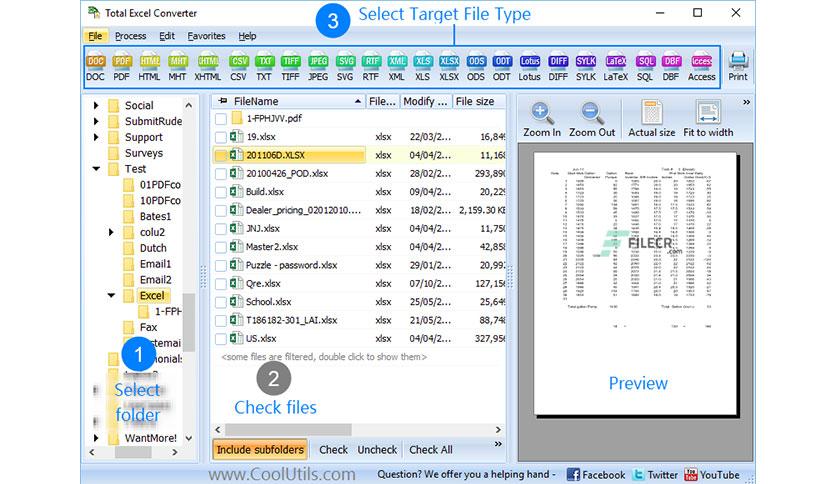Image resolution: width=836 pixels, height=484 pixels.
Task: Check the US.xlsx checkbox
Action: 221,339
